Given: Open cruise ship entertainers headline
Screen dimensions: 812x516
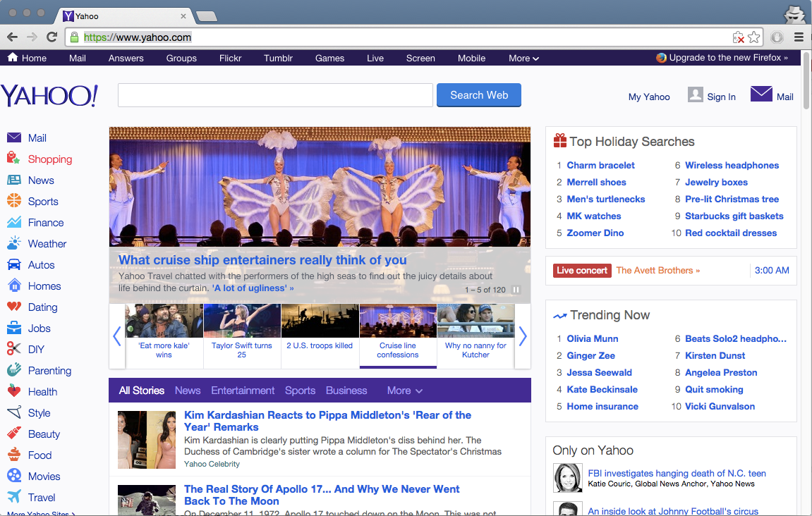Looking at the screenshot, I should 262,260.
